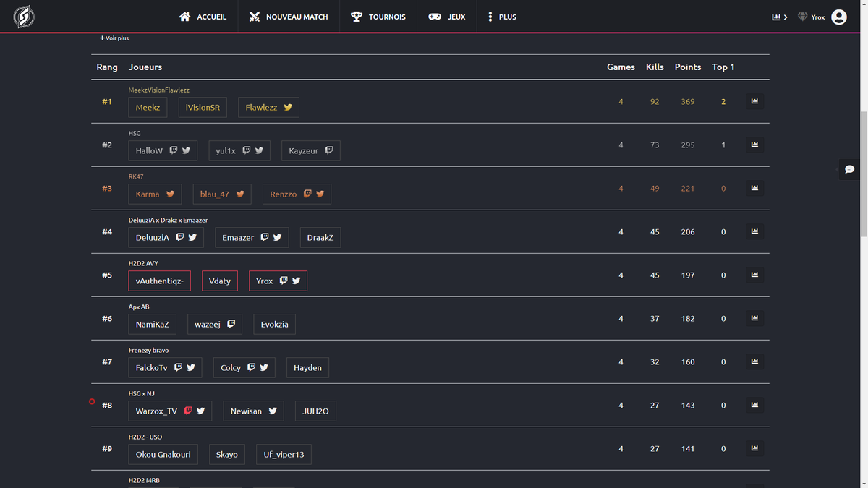Open Flawlezz's Twitter icon
Viewport: 868px width, 488px height.
click(288, 107)
